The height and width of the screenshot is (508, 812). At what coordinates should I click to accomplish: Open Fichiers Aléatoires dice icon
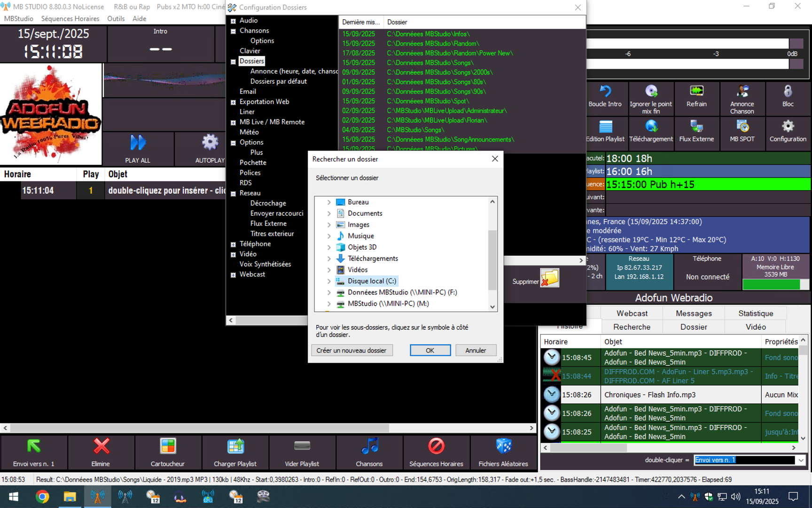point(503,446)
